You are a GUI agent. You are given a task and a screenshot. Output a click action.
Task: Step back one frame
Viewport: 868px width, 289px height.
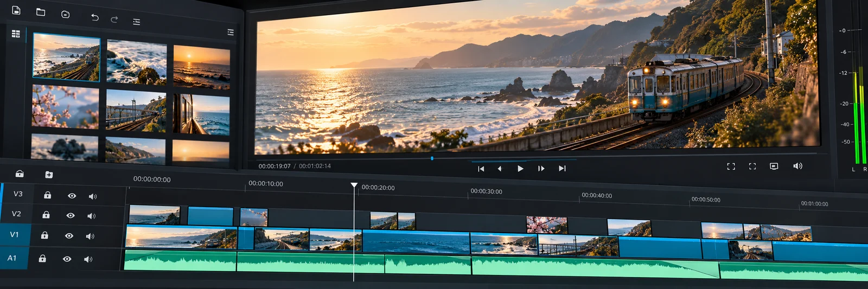pos(500,169)
